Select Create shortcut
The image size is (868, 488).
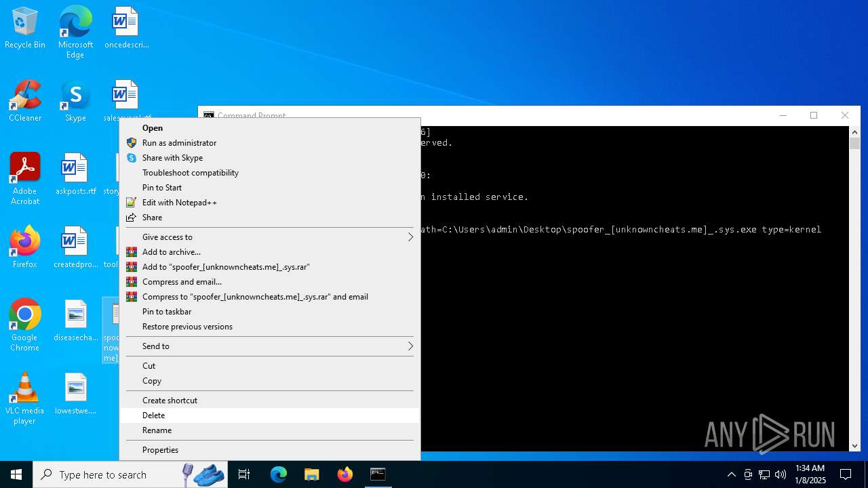[269, 401]
